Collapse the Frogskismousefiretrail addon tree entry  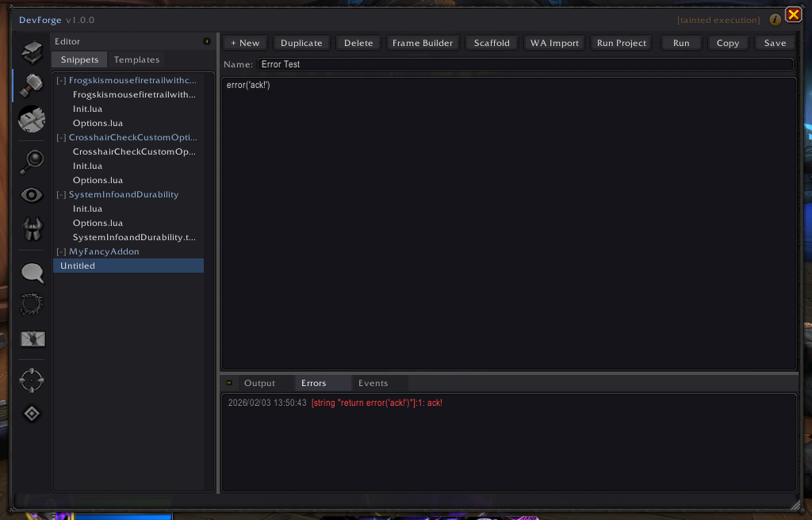click(x=62, y=80)
